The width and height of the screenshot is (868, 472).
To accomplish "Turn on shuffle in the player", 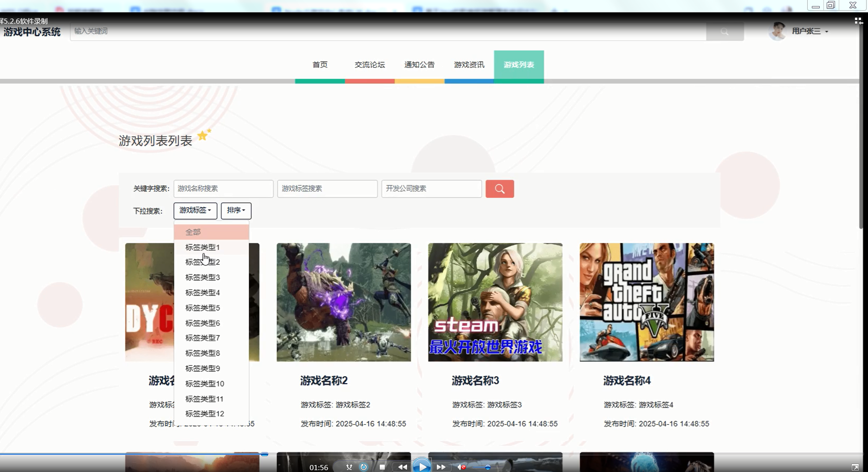I will pyautogui.click(x=349, y=467).
